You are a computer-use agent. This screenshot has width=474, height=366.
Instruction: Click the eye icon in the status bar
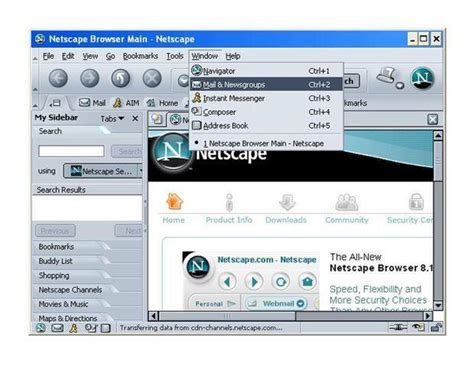click(418, 328)
